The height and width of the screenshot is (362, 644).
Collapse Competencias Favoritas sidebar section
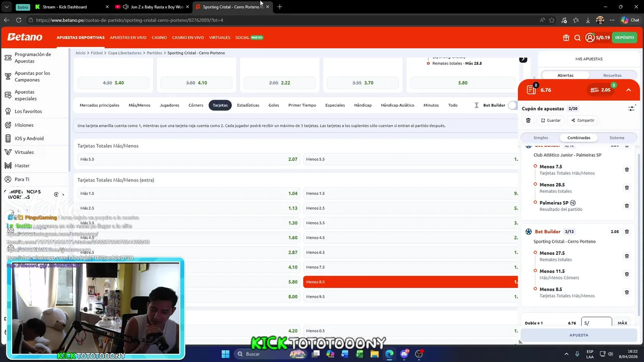(63, 195)
